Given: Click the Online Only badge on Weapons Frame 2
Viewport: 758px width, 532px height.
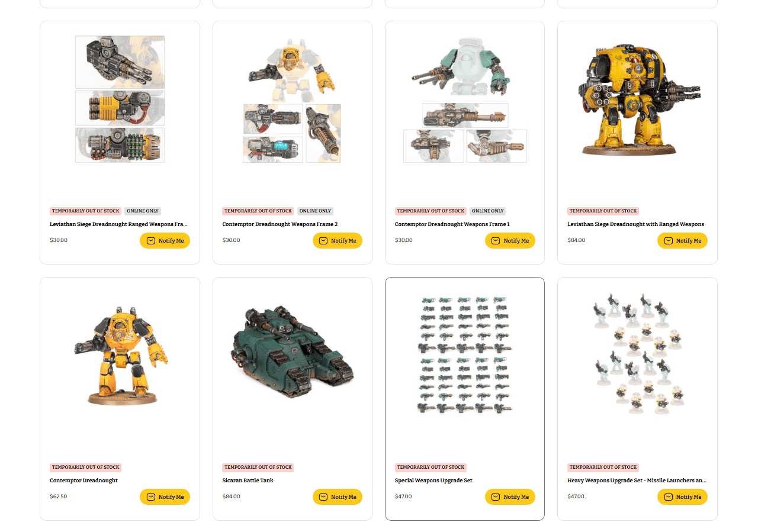Looking at the screenshot, I should 315,211.
